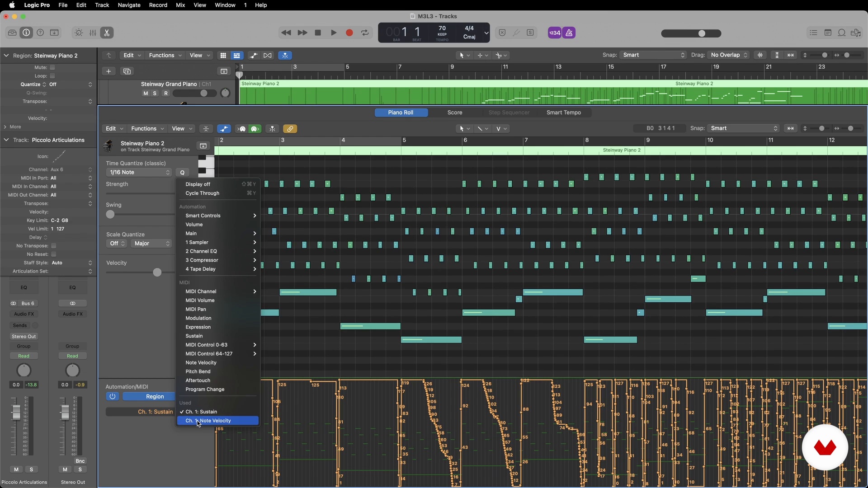Toggle MIDI Out button in Piano Roll
868x488 pixels.
[x=255, y=129]
